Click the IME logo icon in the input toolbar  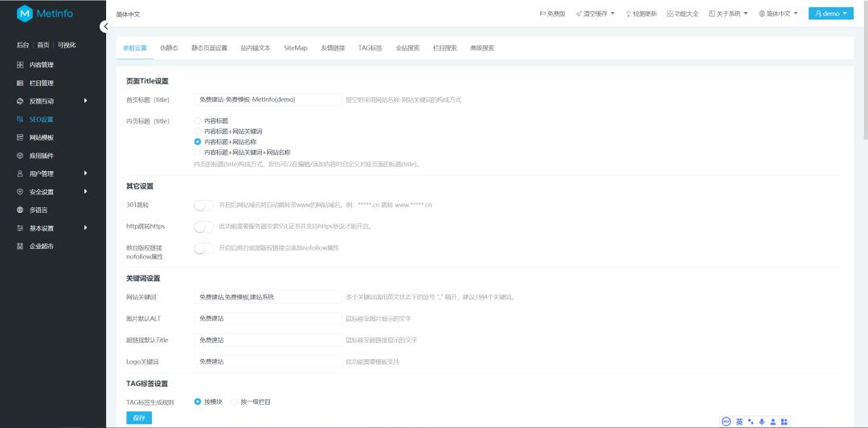(x=727, y=422)
